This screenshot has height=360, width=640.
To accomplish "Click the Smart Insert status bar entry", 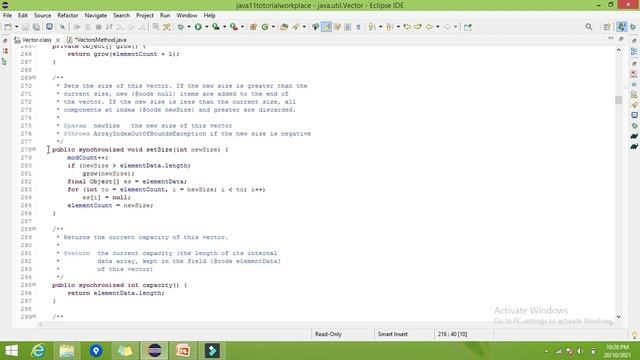I will (x=393, y=334).
